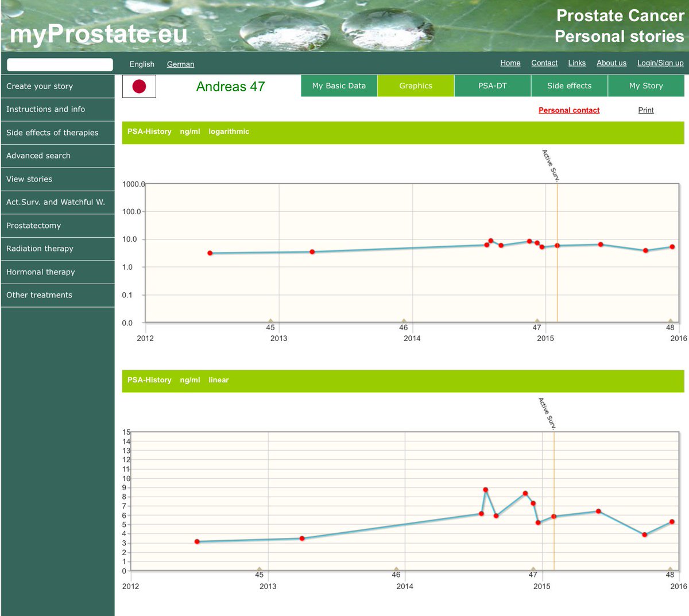Screen dimensions: 689x616
Task: Click age 46 triangle marker in logarithmic chart
Action: point(404,321)
